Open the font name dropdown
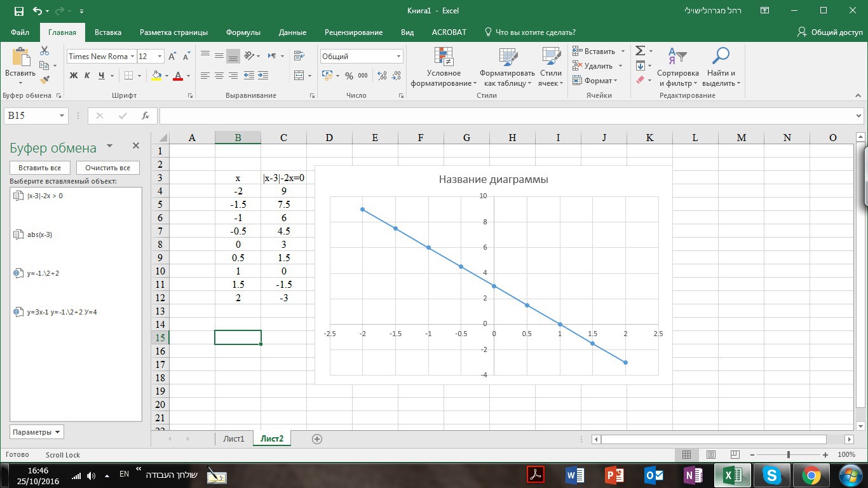 tap(132, 57)
